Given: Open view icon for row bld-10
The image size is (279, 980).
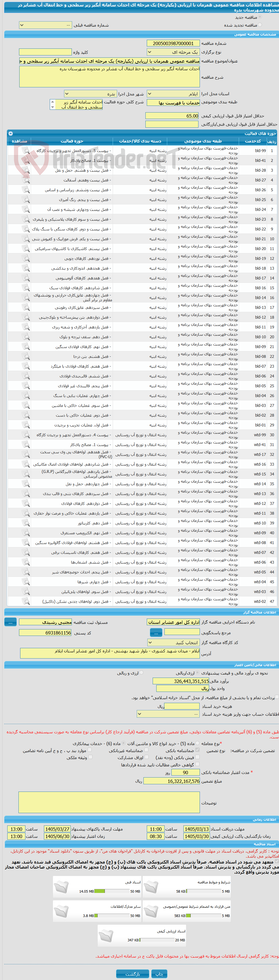Looking at the screenshot, I should pyautogui.click(x=25, y=337).
